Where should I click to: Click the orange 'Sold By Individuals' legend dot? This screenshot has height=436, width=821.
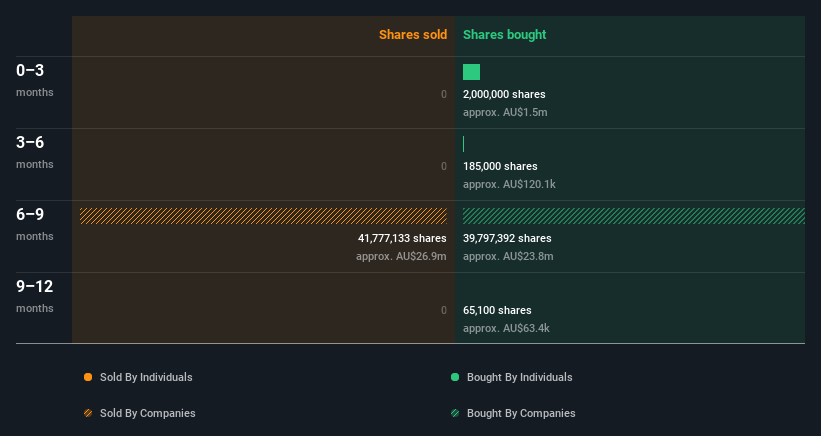88,377
